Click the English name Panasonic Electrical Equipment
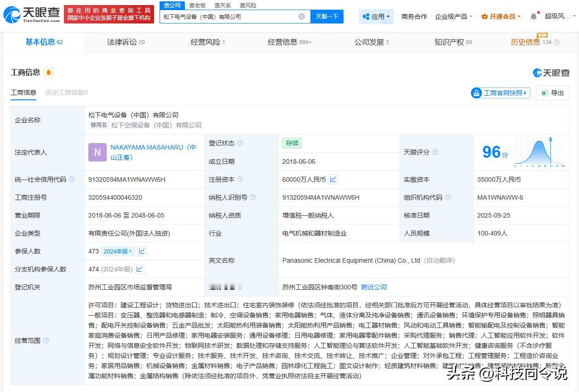The width and height of the screenshot is (579, 392). click(351, 260)
